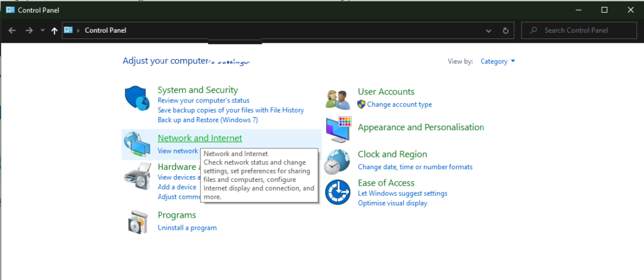Click the up-one-level arrow
Screen dimensions: 644x280
54,30
